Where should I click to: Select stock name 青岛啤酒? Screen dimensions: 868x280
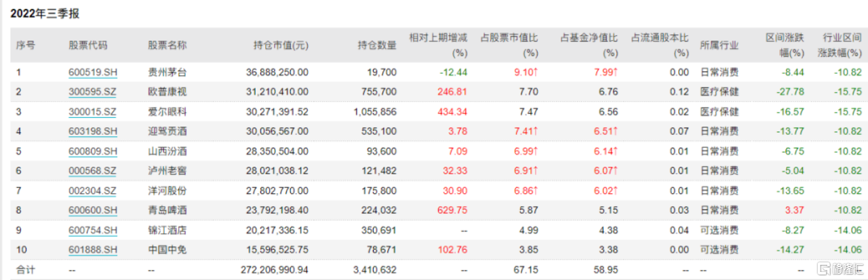pos(167,210)
